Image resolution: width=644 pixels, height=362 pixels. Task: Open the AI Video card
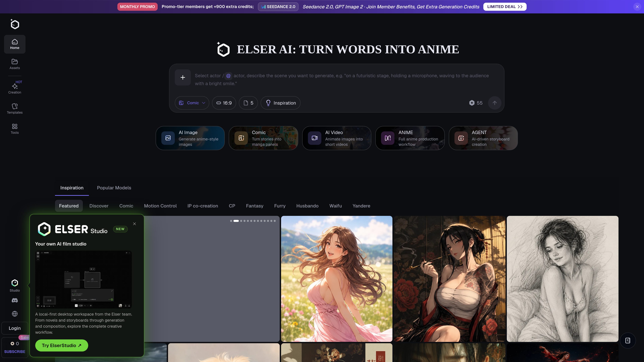pos(336,138)
